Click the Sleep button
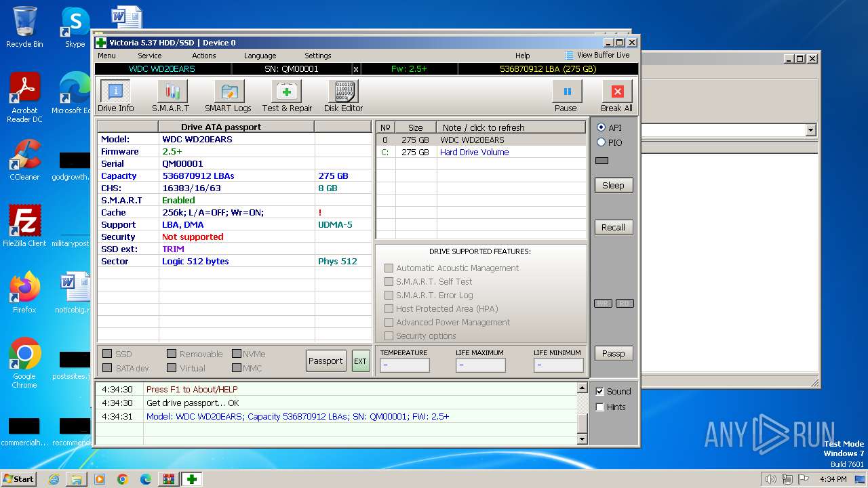868x488 pixels. click(x=613, y=185)
